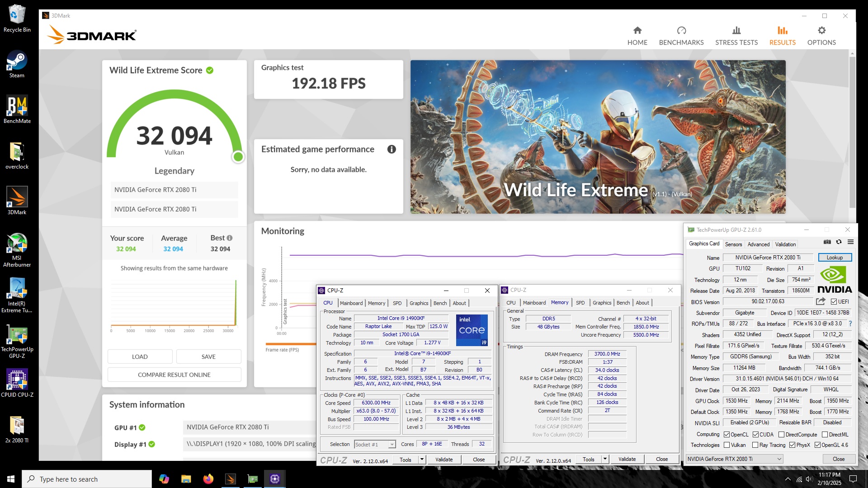Click the Wild Life Extreme thumbnail image
Screen dimensions: 868x488
pyautogui.click(x=598, y=137)
